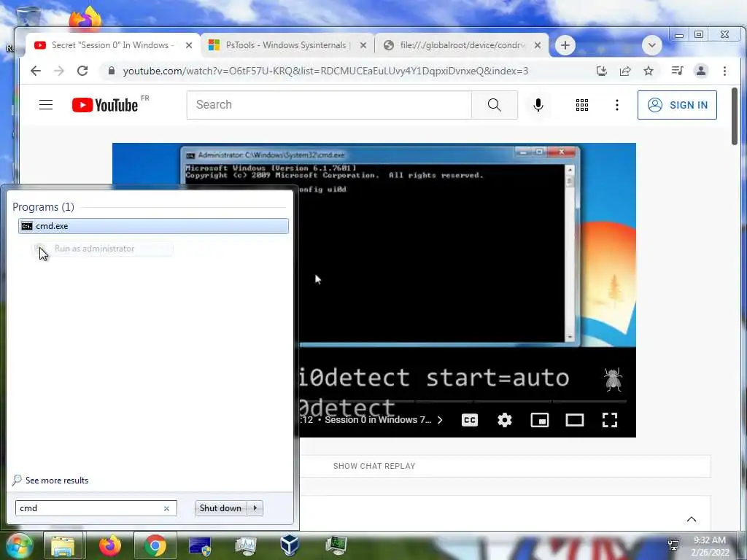The height and width of the screenshot is (560, 747).
Task: Open the tab search dropdown arrow
Action: tap(651, 45)
